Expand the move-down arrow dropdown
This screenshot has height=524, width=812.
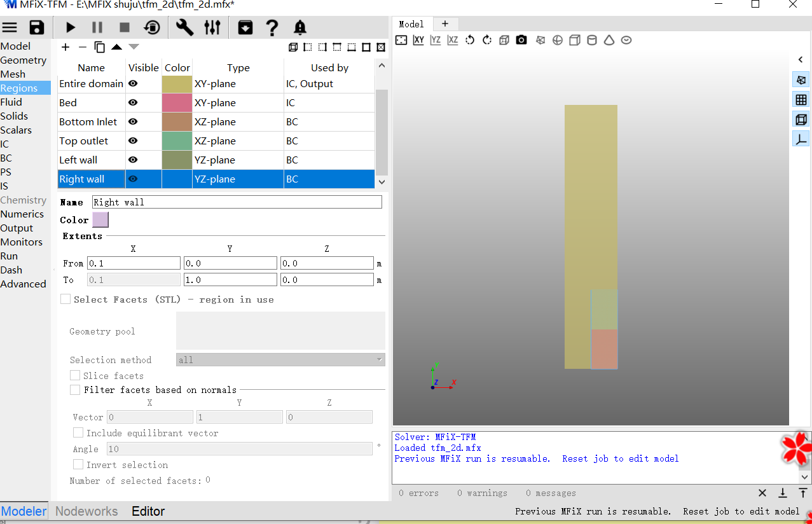click(x=134, y=46)
